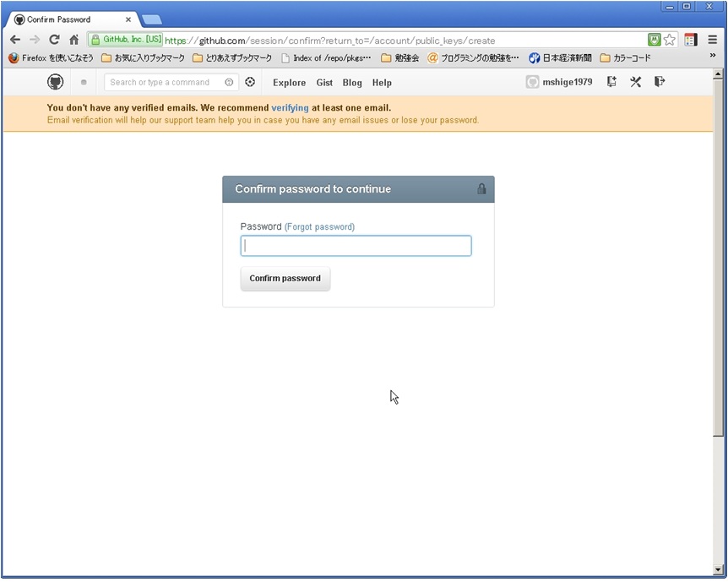
Task: Show more bookmarks chevron
Action: [x=713, y=55]
